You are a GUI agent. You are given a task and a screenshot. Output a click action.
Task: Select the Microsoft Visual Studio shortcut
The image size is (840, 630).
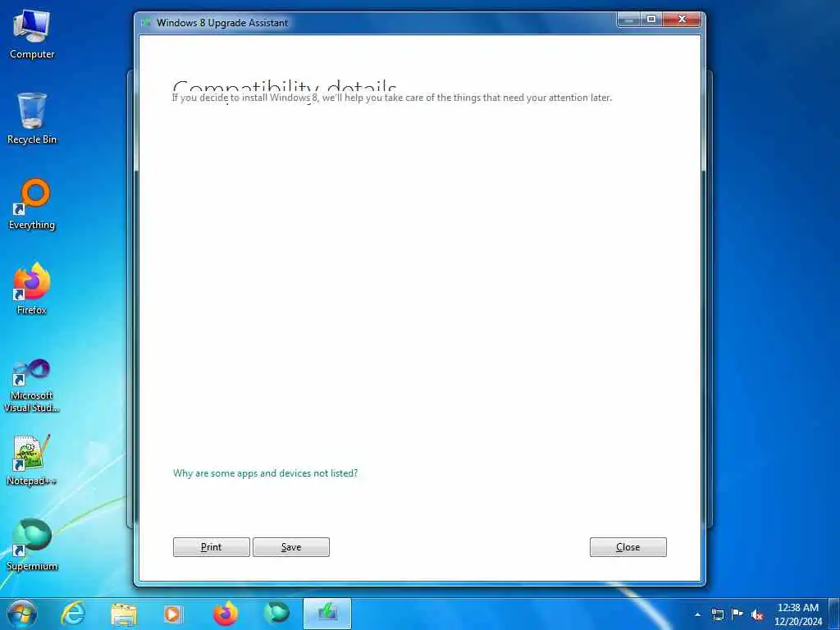click(x=32, y=386)
